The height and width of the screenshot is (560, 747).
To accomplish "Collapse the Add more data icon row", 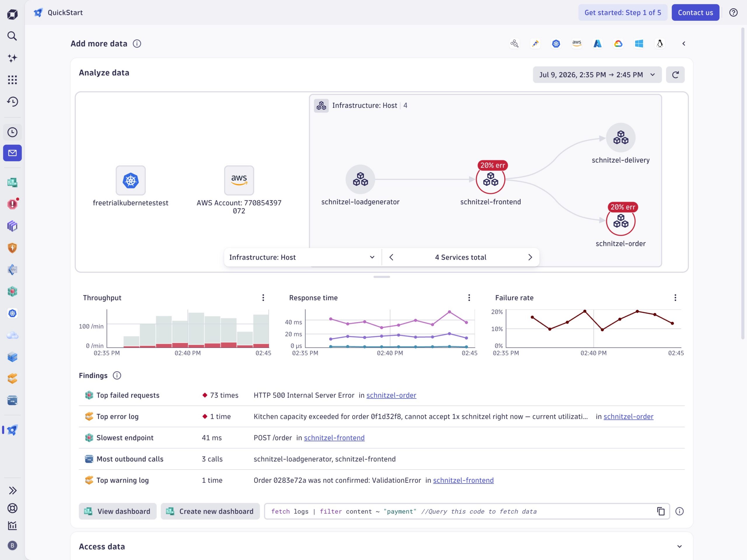I will 684,43.
